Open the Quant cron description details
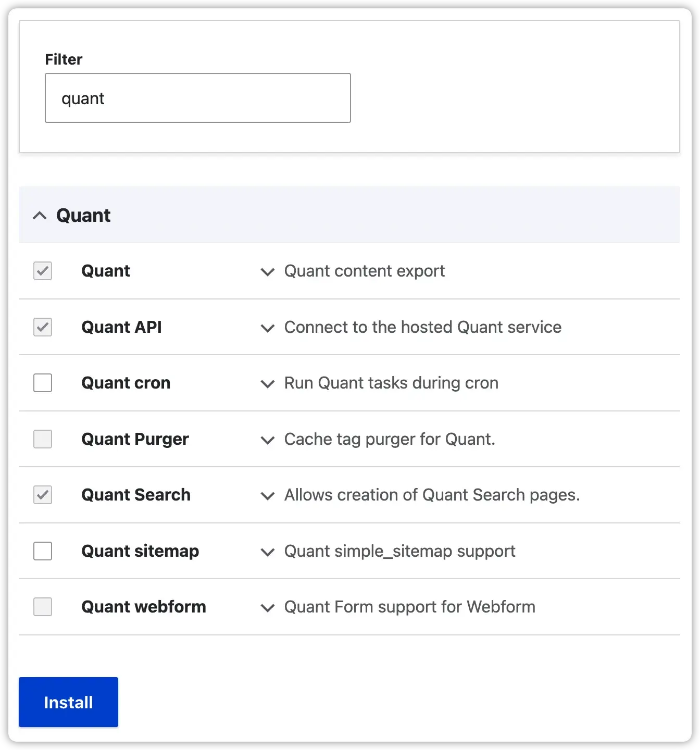Screen dimensions: 700x750 click(x=267, y=384)
